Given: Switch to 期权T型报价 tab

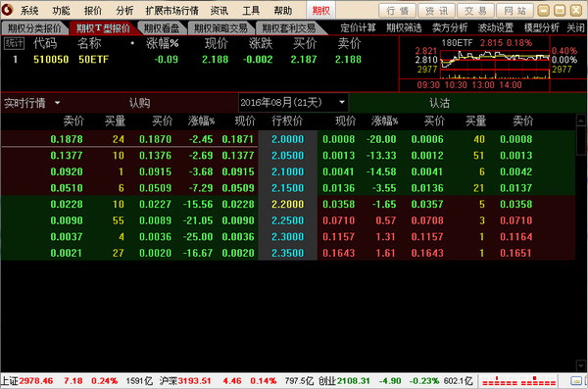Looking at the screenshot, I should pyautogui.click(x=103, y=28).
